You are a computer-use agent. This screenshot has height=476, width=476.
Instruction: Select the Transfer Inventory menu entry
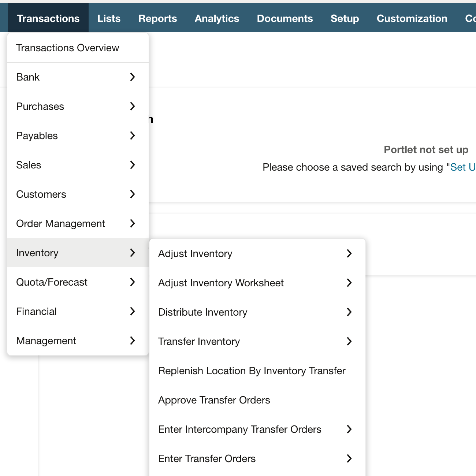(257, 341)
